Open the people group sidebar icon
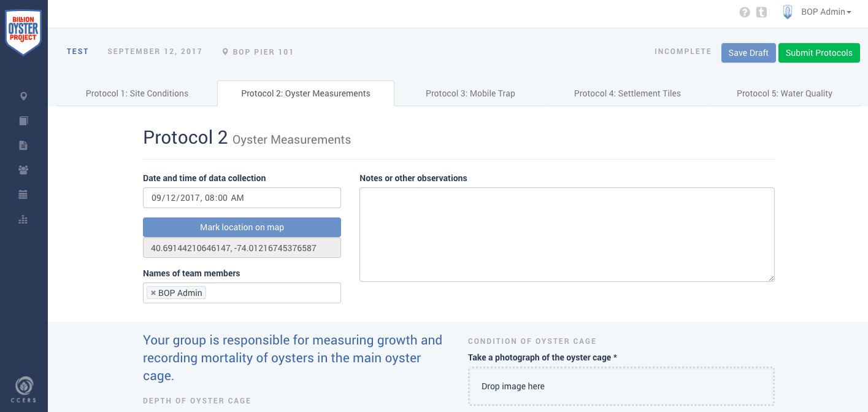The height and width of the screenshot is (412, 868). tap(23, 170)
